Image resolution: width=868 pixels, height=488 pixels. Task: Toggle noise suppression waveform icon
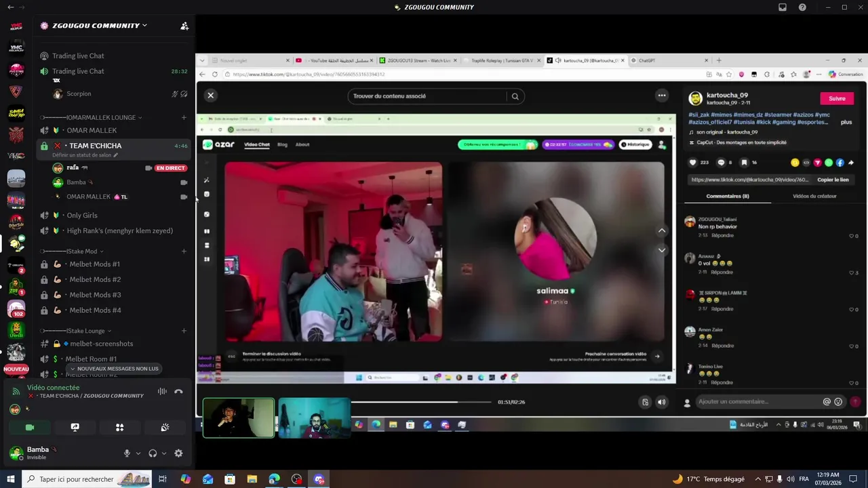[x=162, y=391]
